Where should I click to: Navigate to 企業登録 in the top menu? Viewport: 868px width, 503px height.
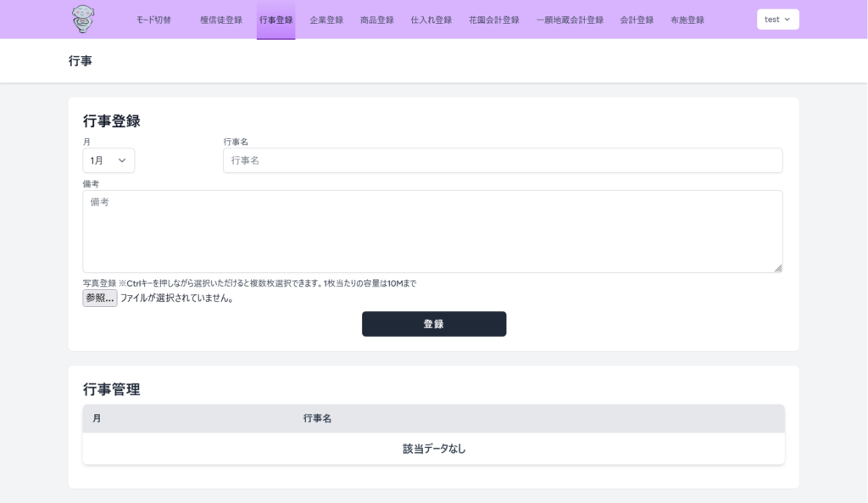tap(325, 20)
